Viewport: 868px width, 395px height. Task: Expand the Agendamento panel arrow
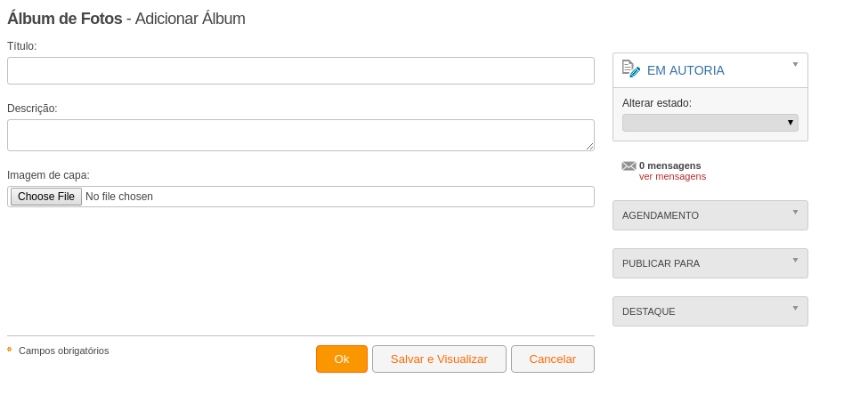pyautogui.click(x=796, y=212)
